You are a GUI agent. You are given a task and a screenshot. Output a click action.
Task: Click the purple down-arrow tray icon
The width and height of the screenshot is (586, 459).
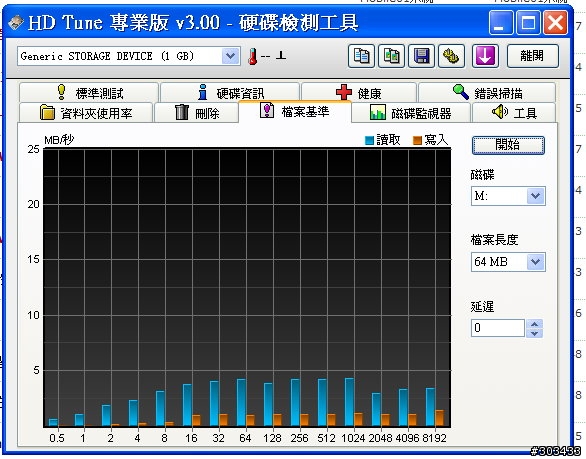[x=485, y=56]
